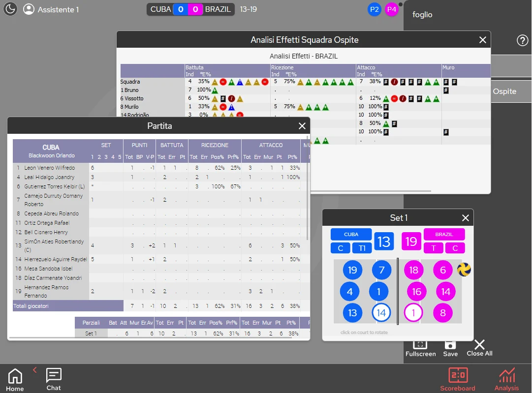Select Cuba player 4 on court
The height and width of the screenshot is (393, 532).
tap(350, 292)
